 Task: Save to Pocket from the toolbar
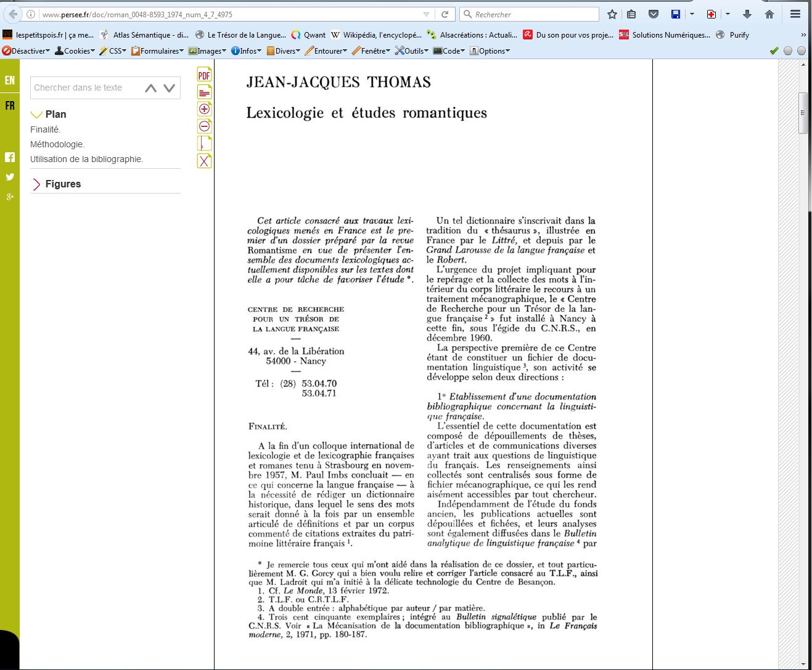654,14
